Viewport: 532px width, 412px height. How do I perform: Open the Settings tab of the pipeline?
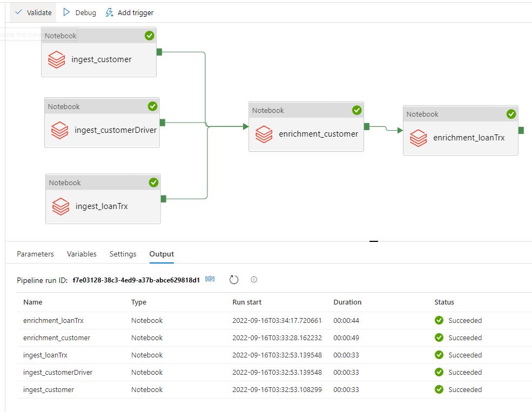123,254
